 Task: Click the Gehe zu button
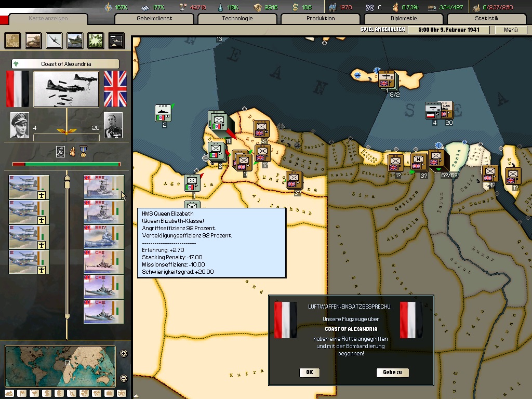[x=392, y=373]
